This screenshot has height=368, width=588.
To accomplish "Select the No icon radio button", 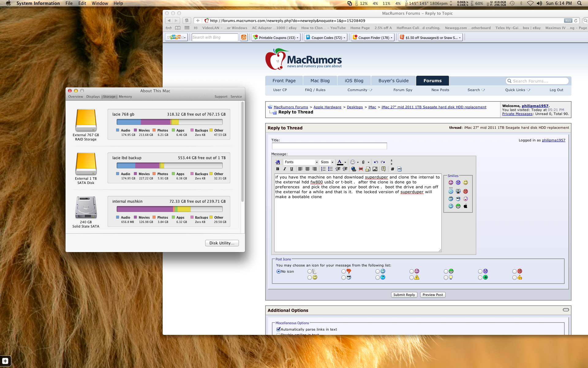I will pyautogui.click(x=278, y=271).
